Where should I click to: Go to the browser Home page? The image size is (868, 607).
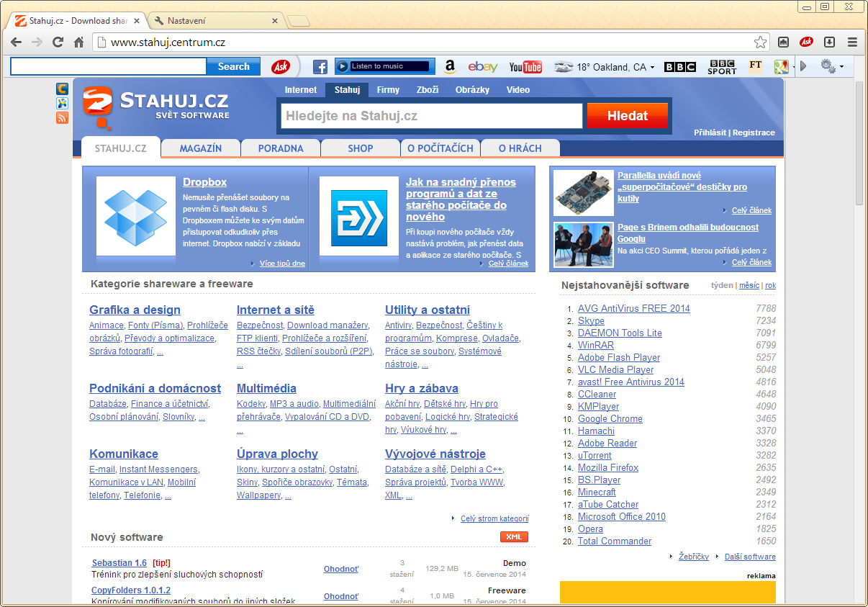[79, 42]
